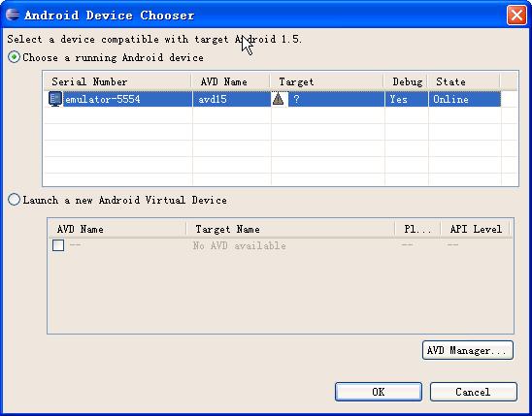Click the State column header
Screen dimensions: 532x416
click(464, 81)
